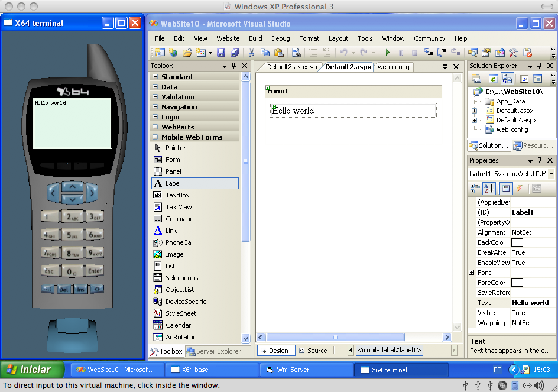Open the Website menu
Viewport: 558px width, 392px height.
(228, 38)
